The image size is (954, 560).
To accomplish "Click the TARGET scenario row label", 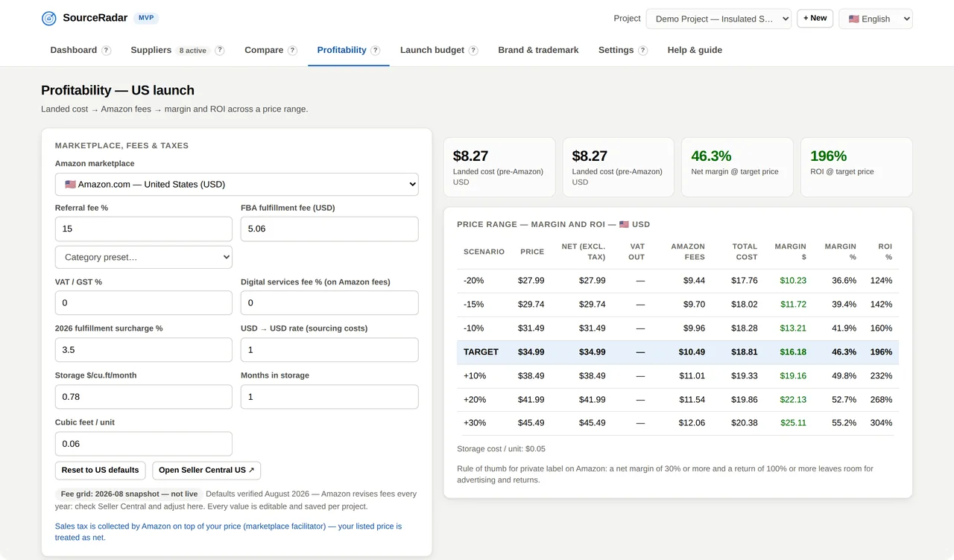I will (481, 352).
